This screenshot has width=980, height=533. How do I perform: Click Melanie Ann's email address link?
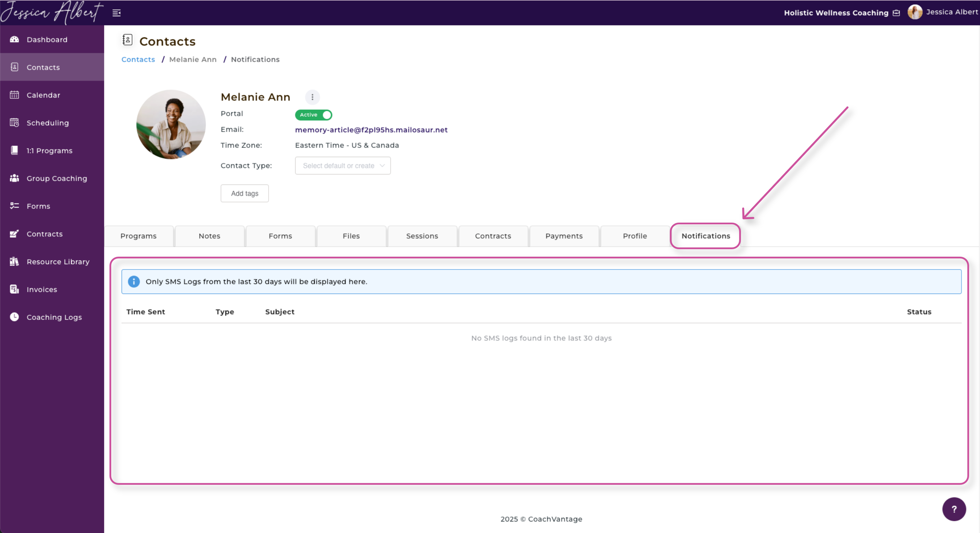[371, 130]
